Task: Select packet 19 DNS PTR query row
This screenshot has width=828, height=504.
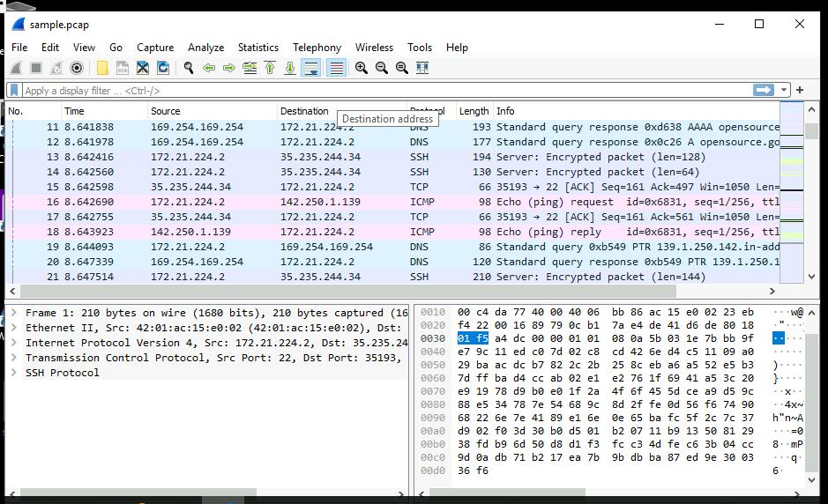Action: [392, 247]
